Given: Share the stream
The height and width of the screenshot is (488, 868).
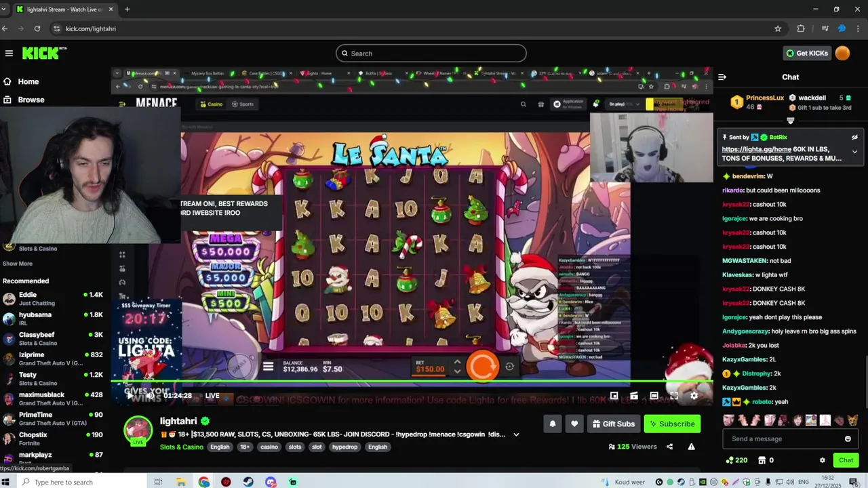Looking at the screenshot, I should (669, 447).
